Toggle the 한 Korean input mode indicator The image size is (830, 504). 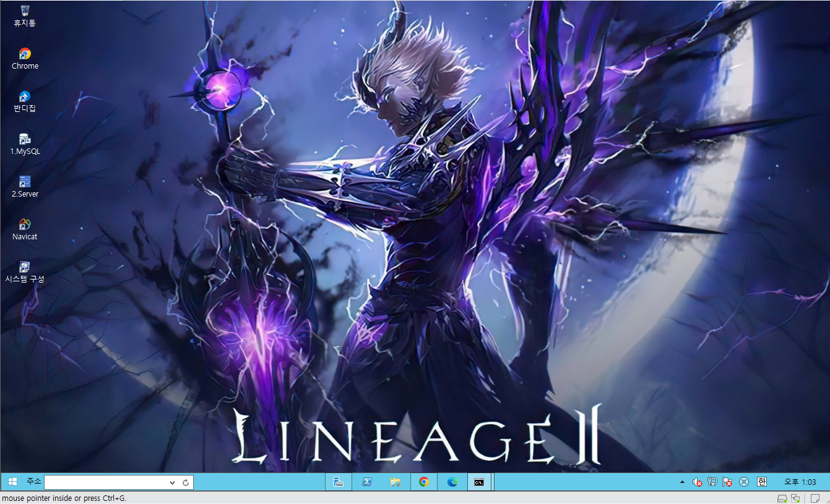point(762,482)
